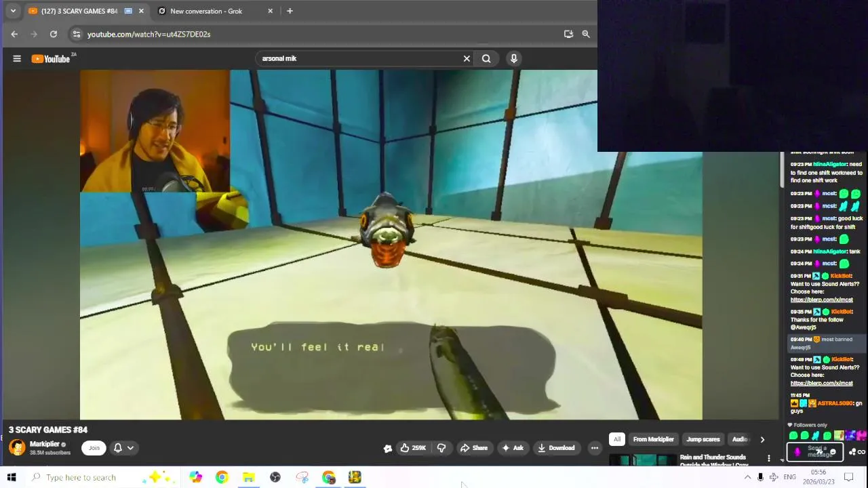This screenshot has height=488, width=868.
Task: Go forward in browser history
Action: [x=34, y=34]
